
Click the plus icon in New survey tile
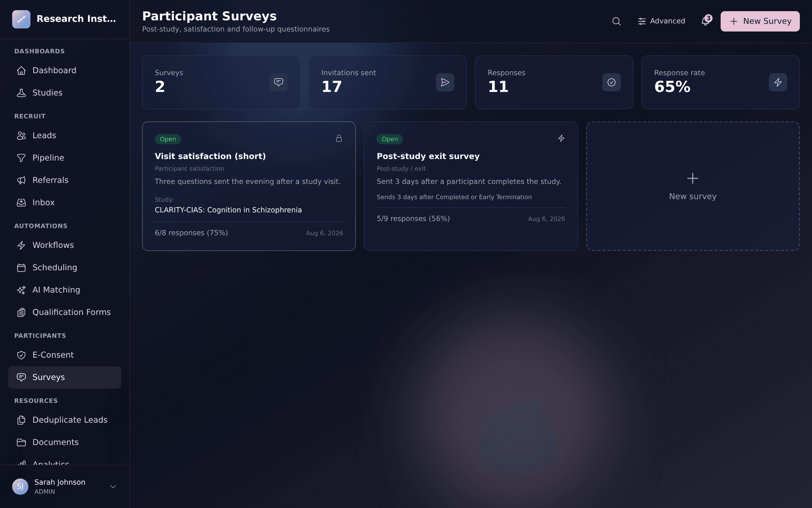pos(693,178)
